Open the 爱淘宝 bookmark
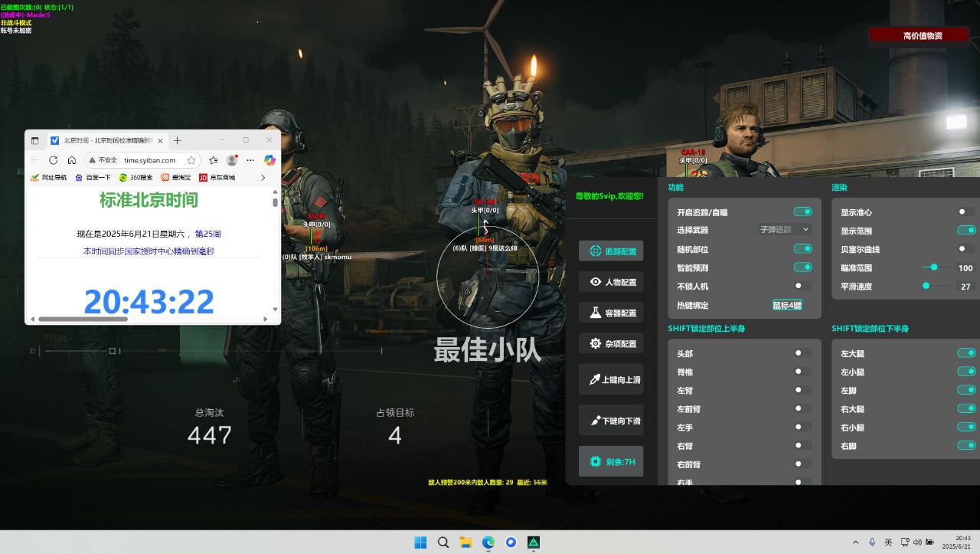This screenshot has height=554, width=980. (x=176, y=177)
